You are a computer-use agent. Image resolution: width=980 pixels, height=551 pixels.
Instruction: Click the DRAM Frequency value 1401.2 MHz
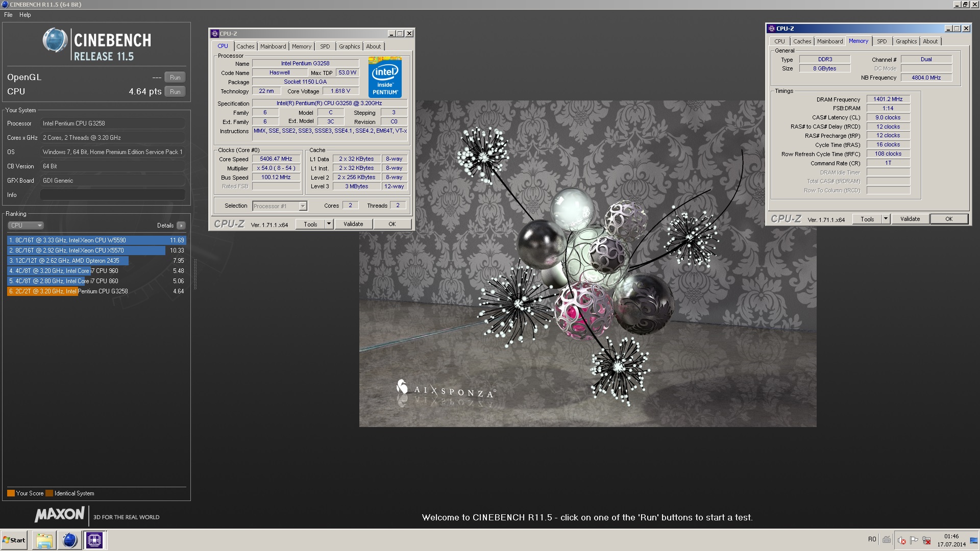click(888, 99)
